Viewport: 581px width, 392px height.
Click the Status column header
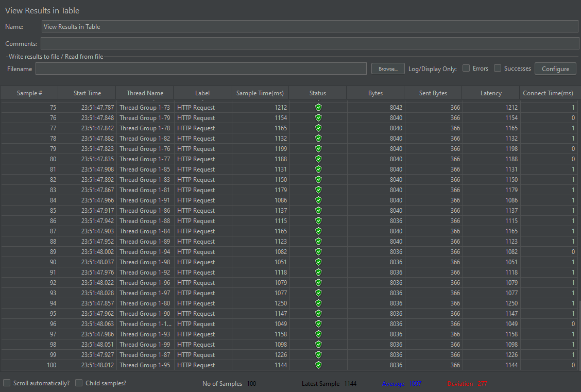click(318, 93)
